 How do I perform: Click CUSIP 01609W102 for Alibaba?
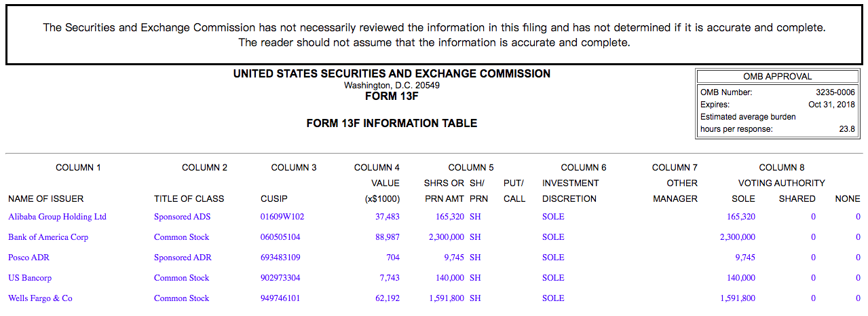282,217
